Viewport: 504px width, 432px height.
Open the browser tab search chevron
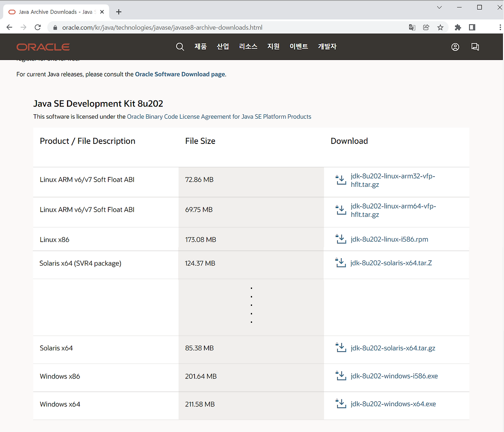click(x=439, y=7)
